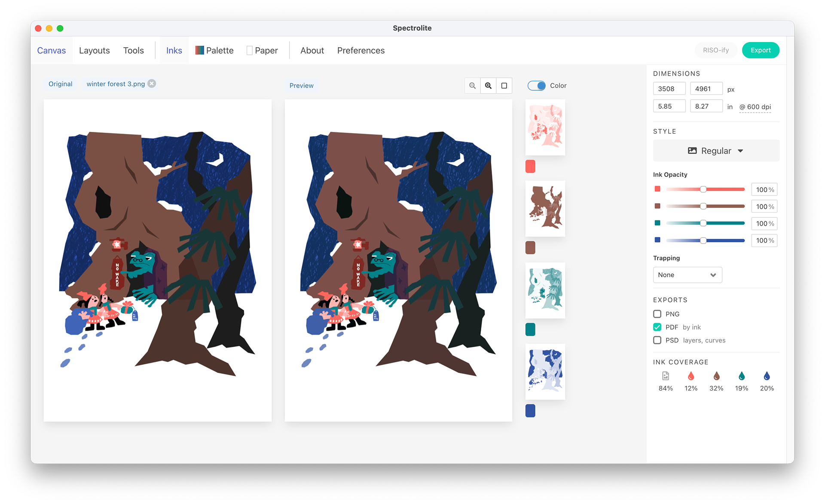
Task: Toggle the Color preview switch
Action: click(537, 86)
